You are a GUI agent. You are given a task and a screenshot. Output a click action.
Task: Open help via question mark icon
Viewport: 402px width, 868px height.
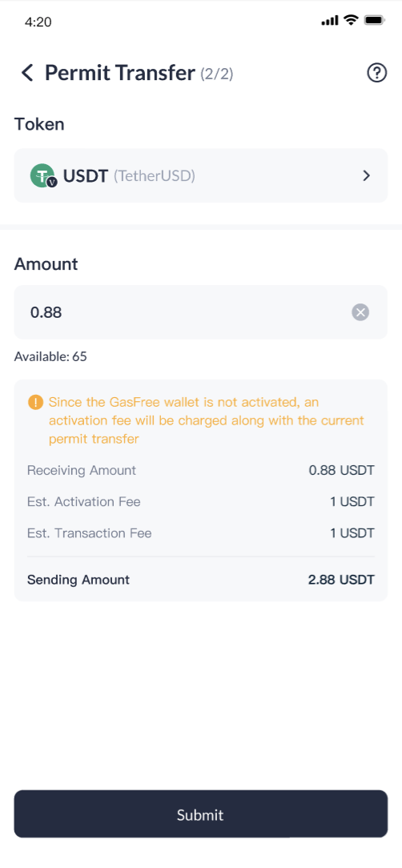coord(376,73)
